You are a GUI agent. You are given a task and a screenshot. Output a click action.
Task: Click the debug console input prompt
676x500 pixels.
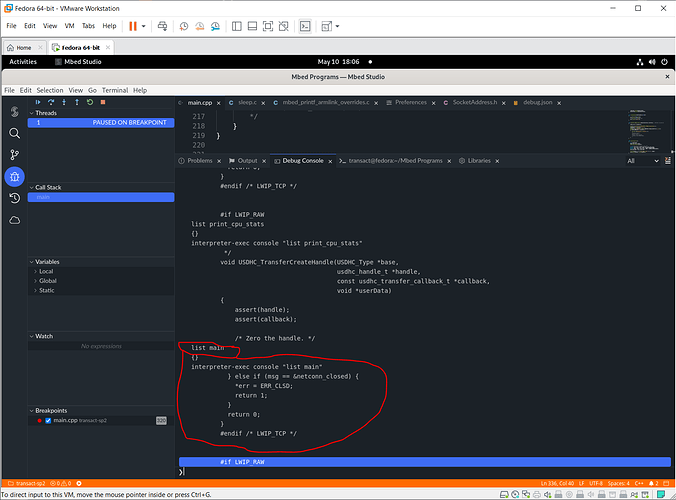(425, 472)
